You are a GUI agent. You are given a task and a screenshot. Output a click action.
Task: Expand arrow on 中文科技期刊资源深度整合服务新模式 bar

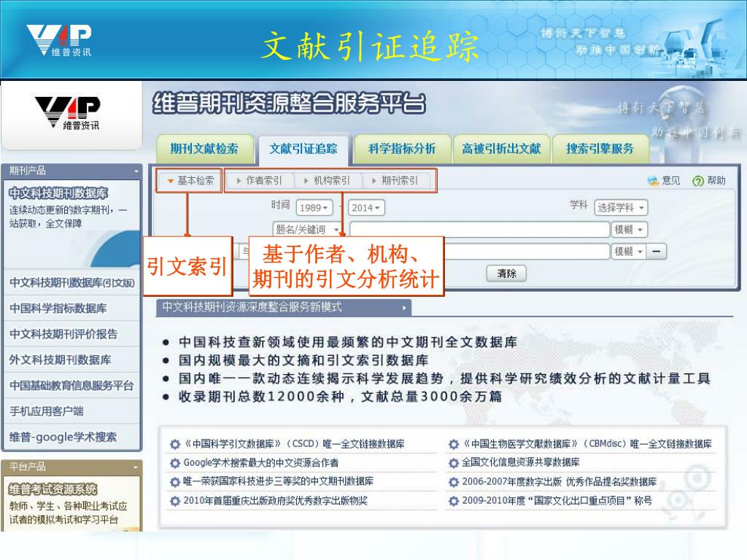404,308
